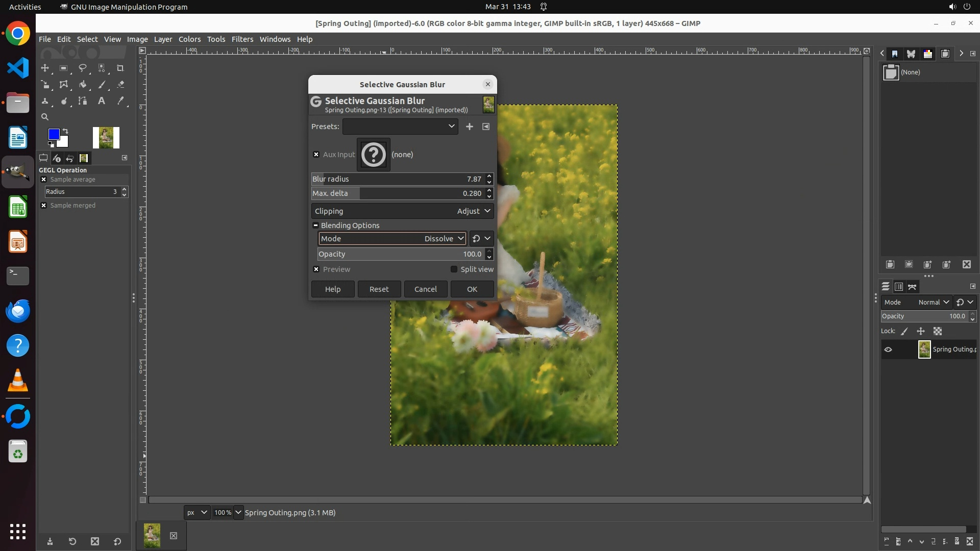
Task: Save current settings as named preset
Action: (469, 127)
